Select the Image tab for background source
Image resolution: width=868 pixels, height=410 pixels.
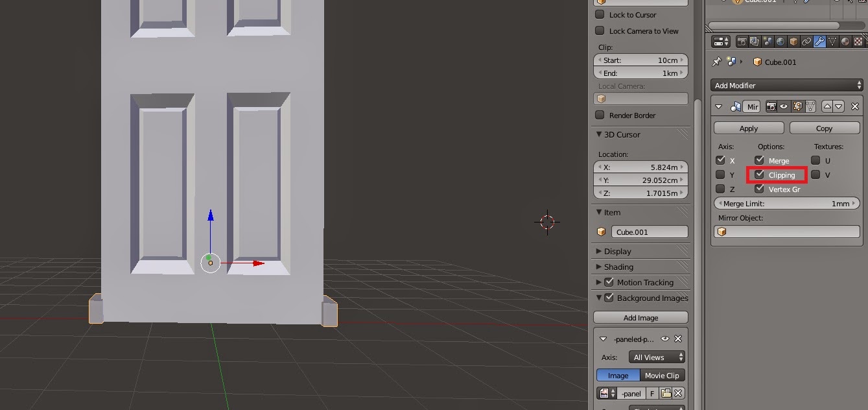click(618, 375)
